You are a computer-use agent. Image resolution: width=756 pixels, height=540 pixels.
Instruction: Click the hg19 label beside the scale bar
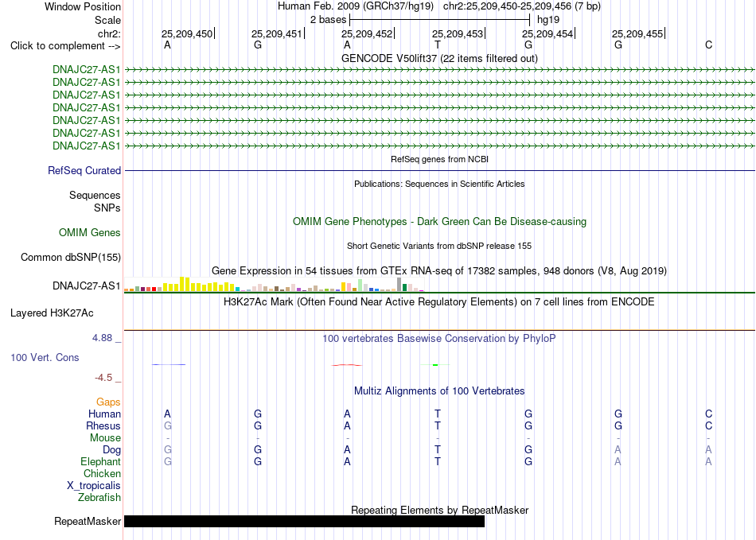pos(548,20)
